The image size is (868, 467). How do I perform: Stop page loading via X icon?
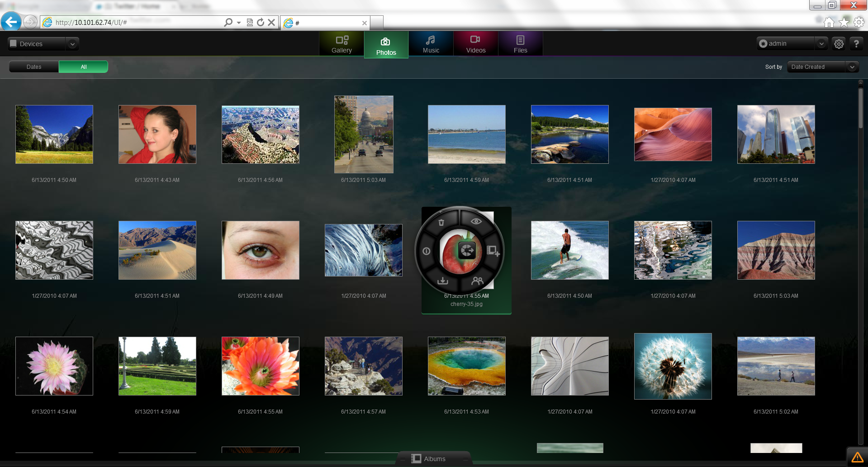271,22
